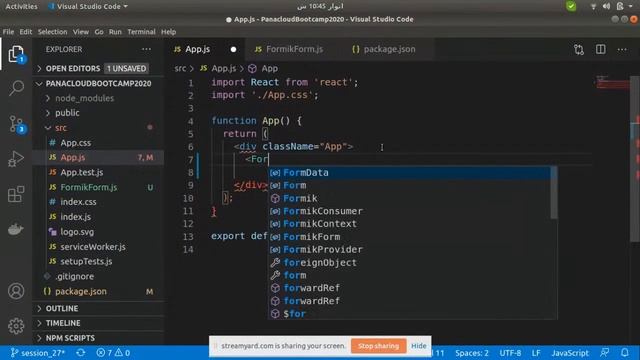Expand the public folder
This screenshot has width=640, height=360.
point(98,113)
